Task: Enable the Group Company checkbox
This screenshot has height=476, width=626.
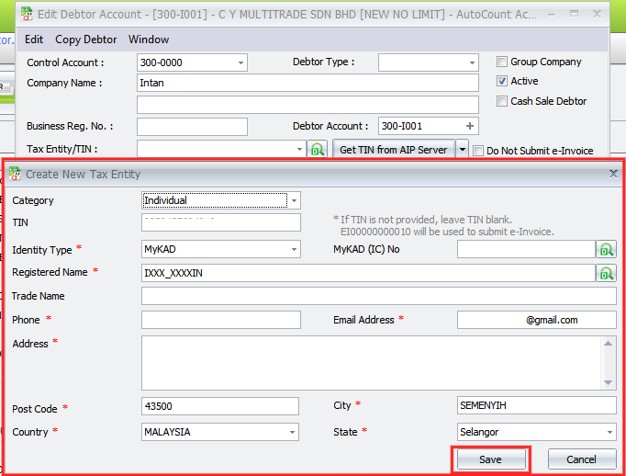Action: point(502,62)
